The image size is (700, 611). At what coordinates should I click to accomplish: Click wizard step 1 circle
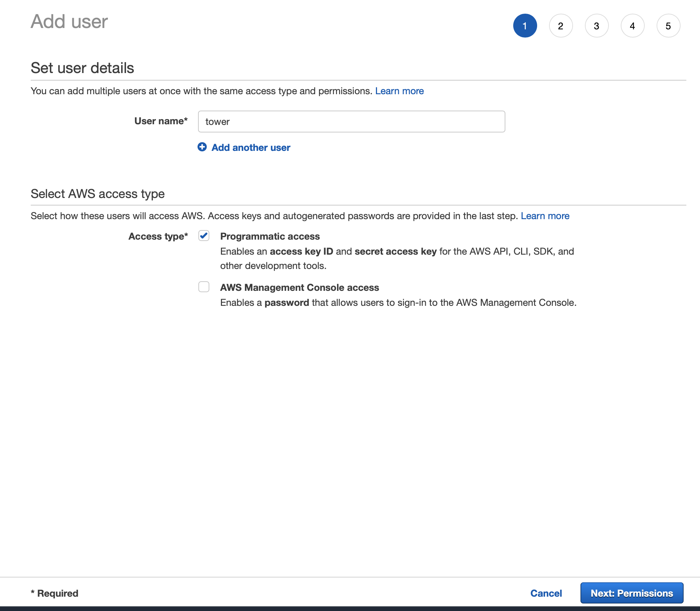coord(525,26)
